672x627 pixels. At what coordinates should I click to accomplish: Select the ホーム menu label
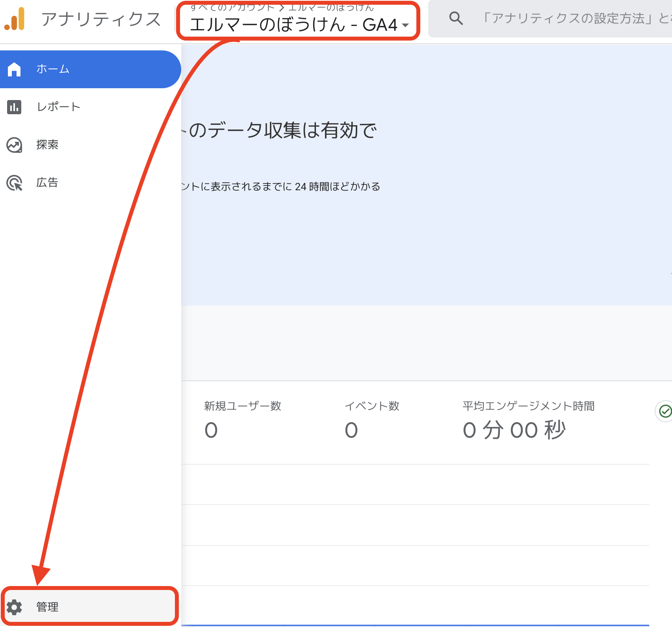point(53,69)
